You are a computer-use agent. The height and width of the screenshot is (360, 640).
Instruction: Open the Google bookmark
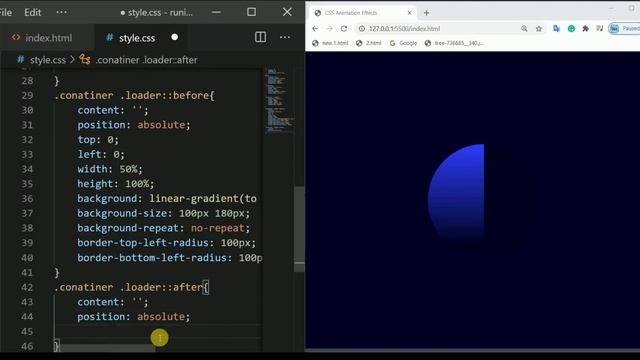point(403,43)
